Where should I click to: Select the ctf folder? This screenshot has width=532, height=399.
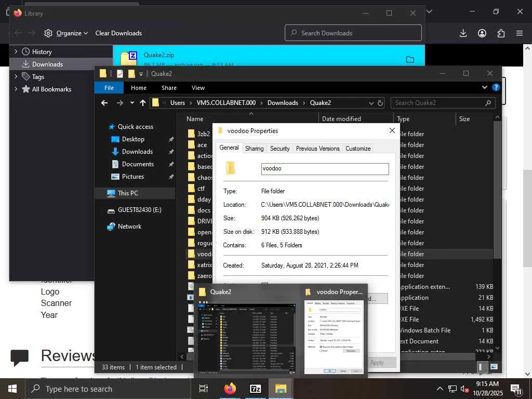pos(201,188)
